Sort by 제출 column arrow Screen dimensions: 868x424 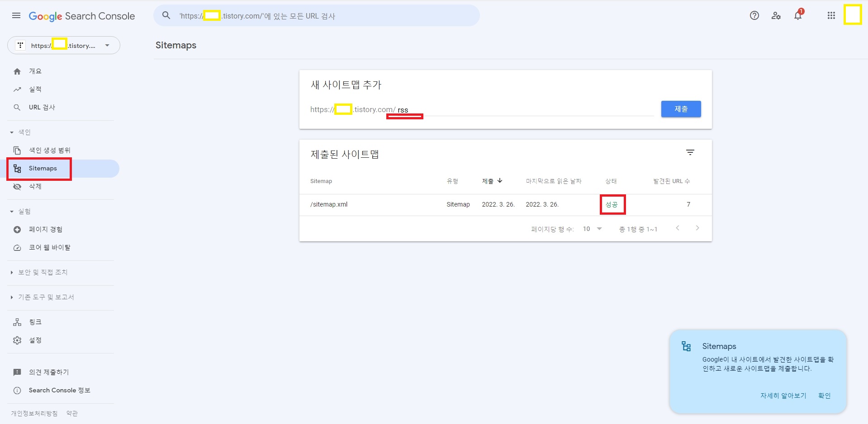pyautogui.click(x=500, y=180)
